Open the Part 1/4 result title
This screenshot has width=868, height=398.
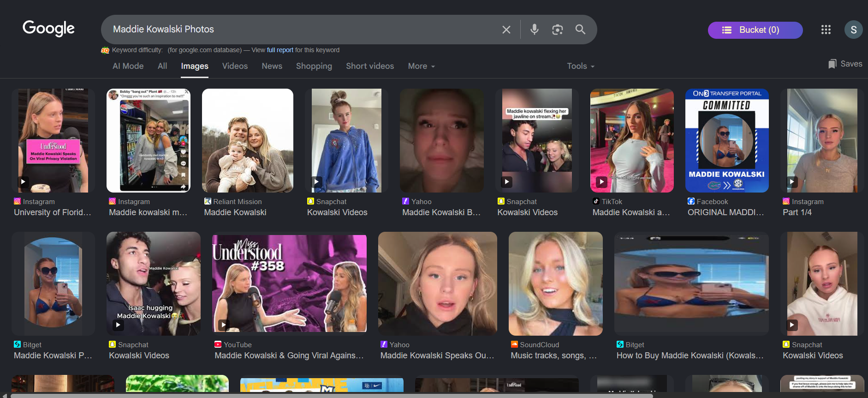click(797, 212)
